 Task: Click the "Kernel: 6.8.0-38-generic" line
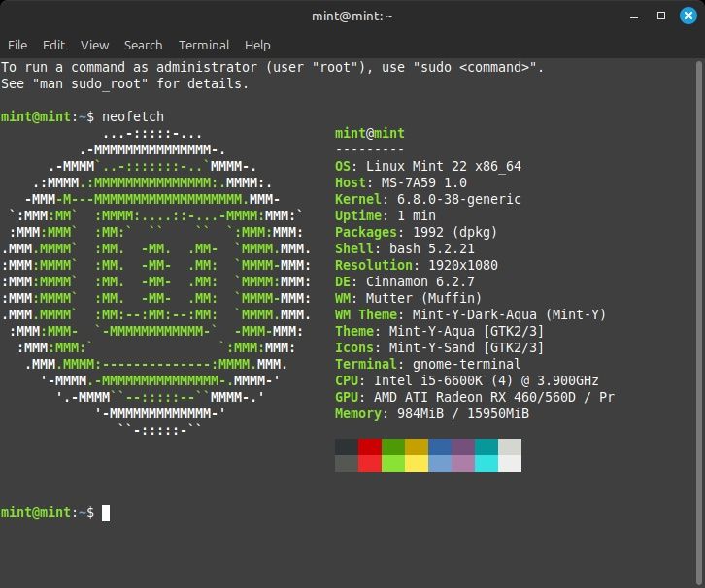pyautogui.click(x=428, y=200)
